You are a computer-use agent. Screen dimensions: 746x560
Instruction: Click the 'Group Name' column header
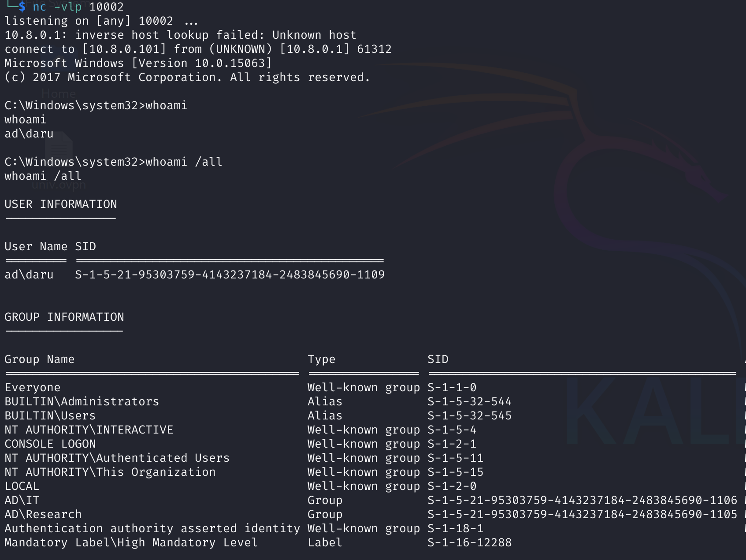tap(40, 359)
